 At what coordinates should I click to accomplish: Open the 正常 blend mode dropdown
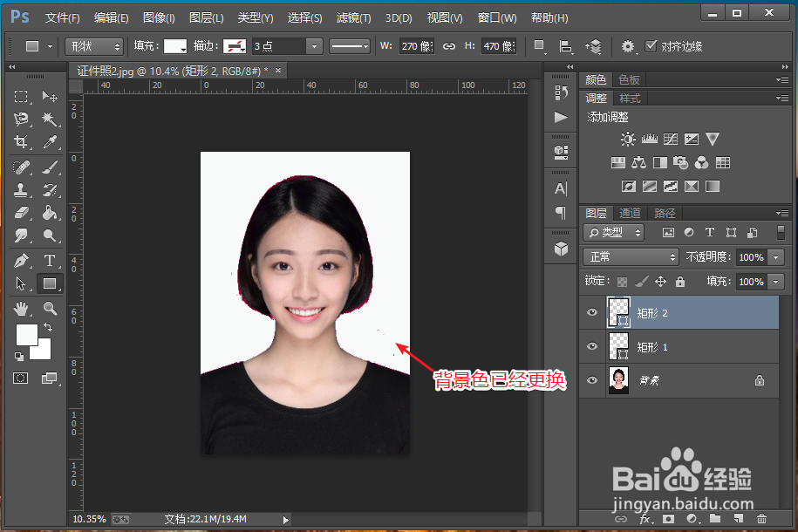630,257
